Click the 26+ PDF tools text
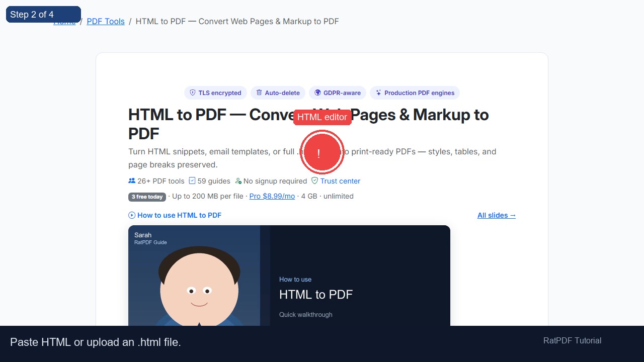 161,181
